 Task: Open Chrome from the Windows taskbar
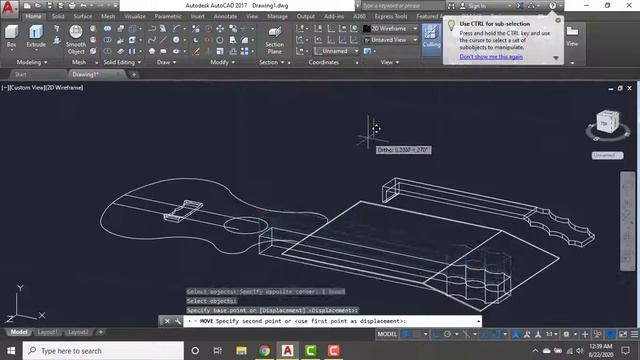coord(264,351)
